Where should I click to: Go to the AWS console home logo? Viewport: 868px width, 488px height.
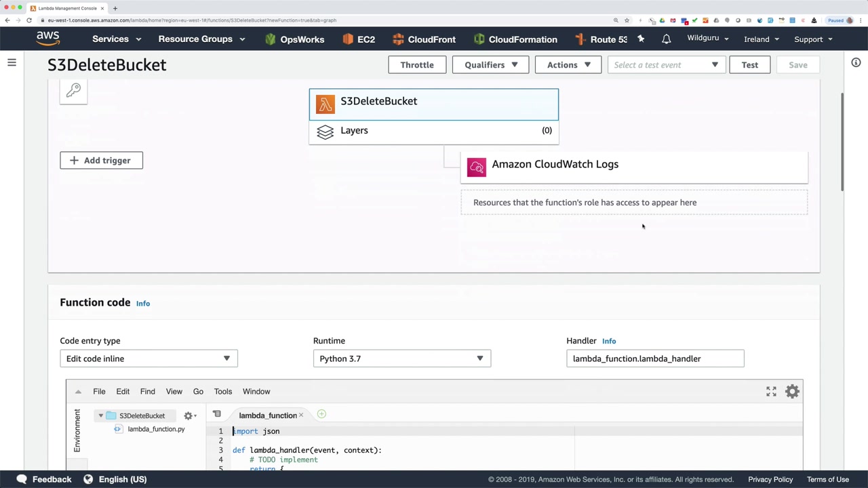pos(48,39)
